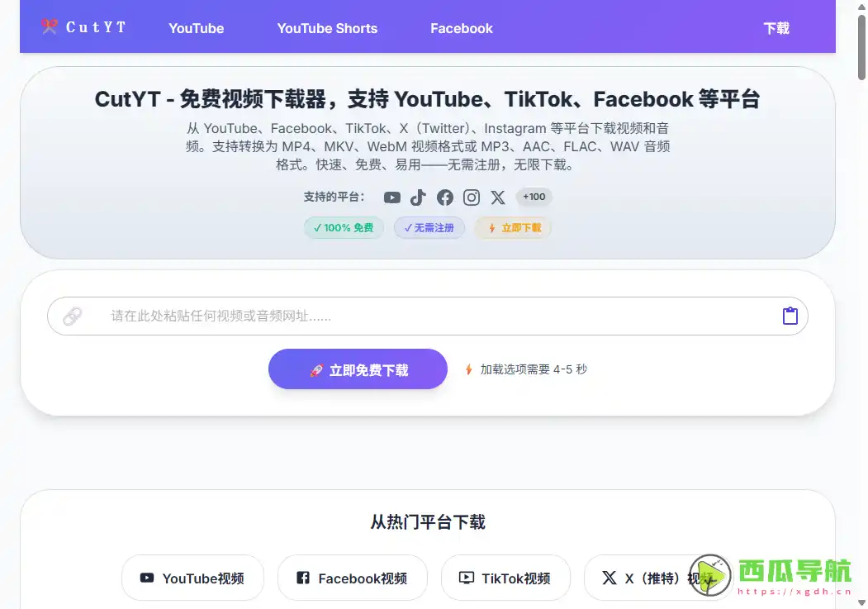Viewport: 868px width, 609px height.
Task: Click the Instagram platform icon
Action: coord(471,197)
